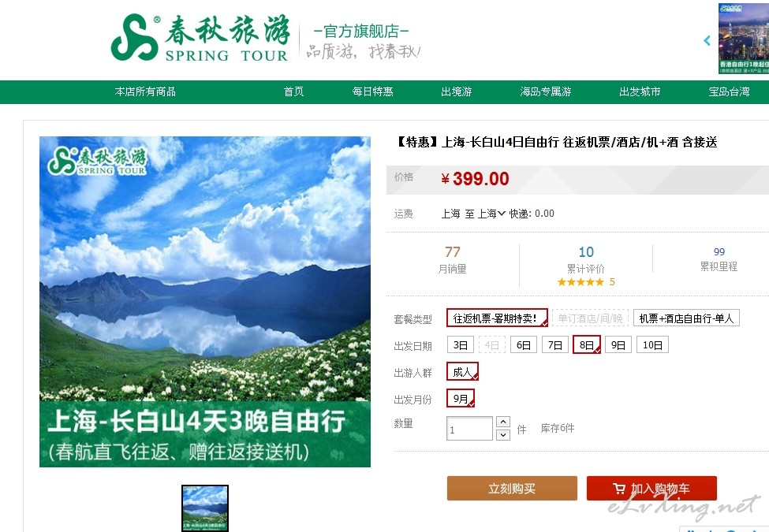769x532 pixels.
Task: Select the 往返机票-暑期特卖 package option
Action: (x=497, y=318)
